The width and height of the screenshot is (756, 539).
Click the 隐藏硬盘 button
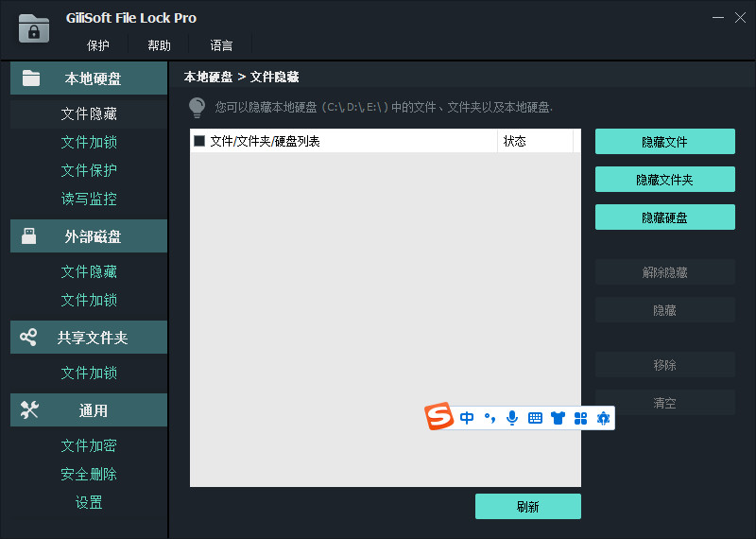pos(665,217)
